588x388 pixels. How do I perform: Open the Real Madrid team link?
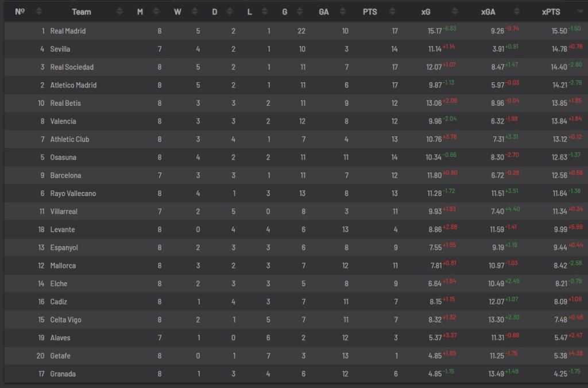click(x=68, y=31)
